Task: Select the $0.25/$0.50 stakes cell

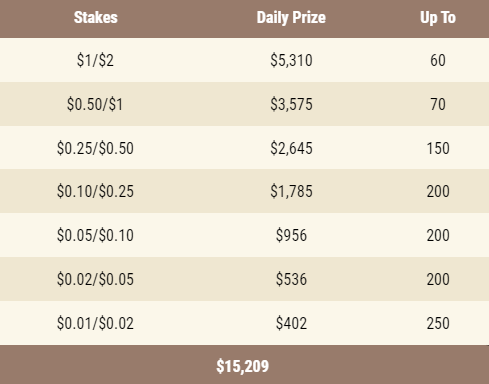Action: [95, 148]
